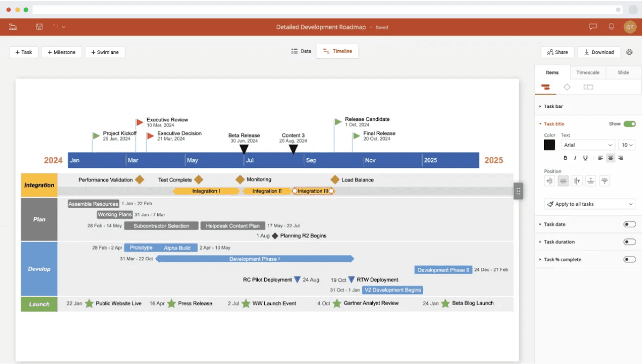The height and width of the screenshot is (364, 642).
Task: Open the settings gear next to Download
Action: (629, 52)
